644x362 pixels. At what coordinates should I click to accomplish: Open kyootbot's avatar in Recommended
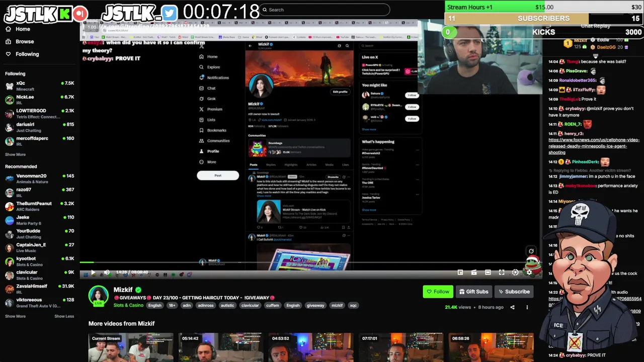[10, 261]
